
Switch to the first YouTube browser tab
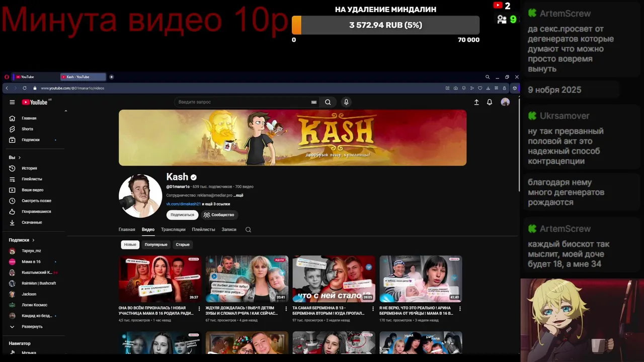click(x=35, y=77)
